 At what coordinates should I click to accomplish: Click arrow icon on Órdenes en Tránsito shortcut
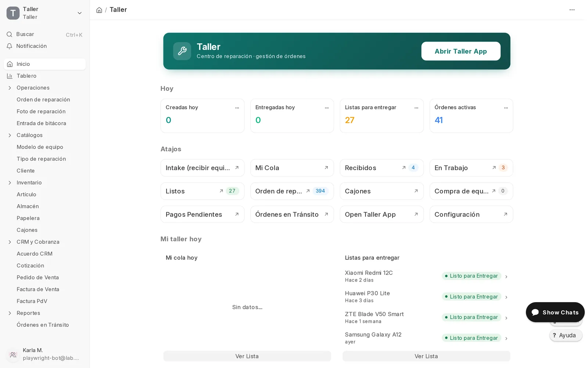tap(326, 214)
